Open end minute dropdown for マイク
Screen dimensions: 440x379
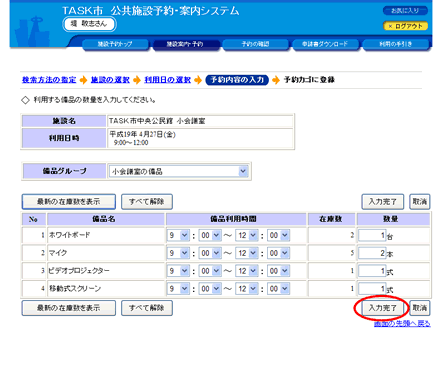(x=279, y=253)
